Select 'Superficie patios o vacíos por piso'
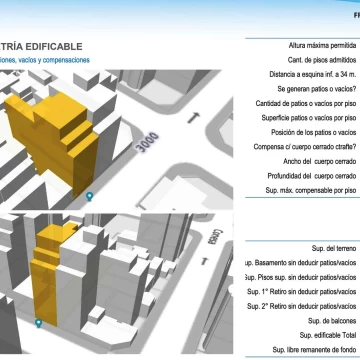360x360 pixels. [309, 118]
